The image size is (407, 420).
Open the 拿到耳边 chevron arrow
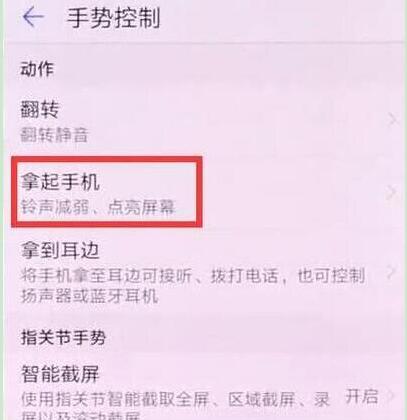pos(392,273)
